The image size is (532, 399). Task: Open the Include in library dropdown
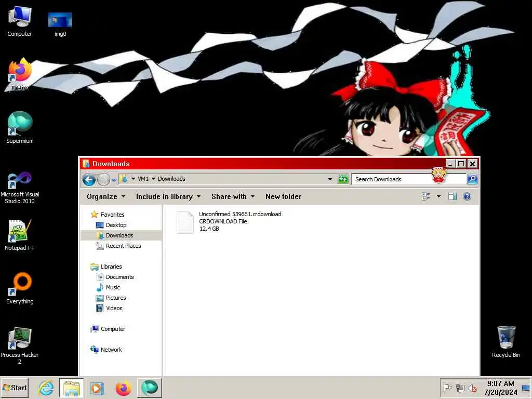coord(168,196)
